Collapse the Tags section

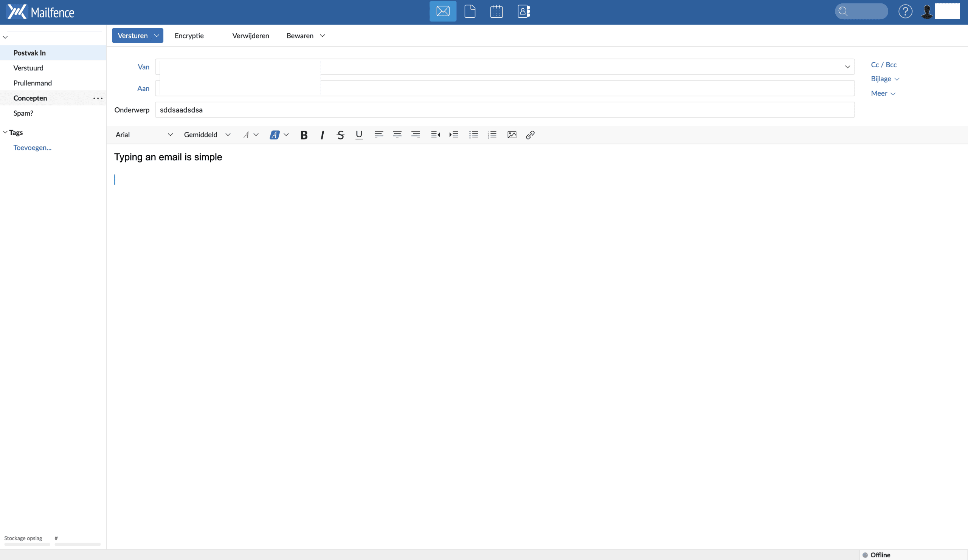[x=5, y=132]
